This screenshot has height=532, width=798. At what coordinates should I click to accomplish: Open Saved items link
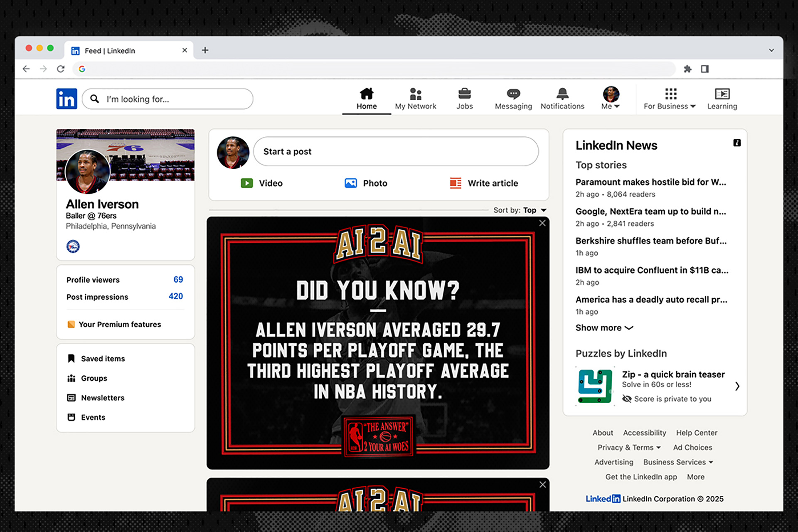(103, 359)
